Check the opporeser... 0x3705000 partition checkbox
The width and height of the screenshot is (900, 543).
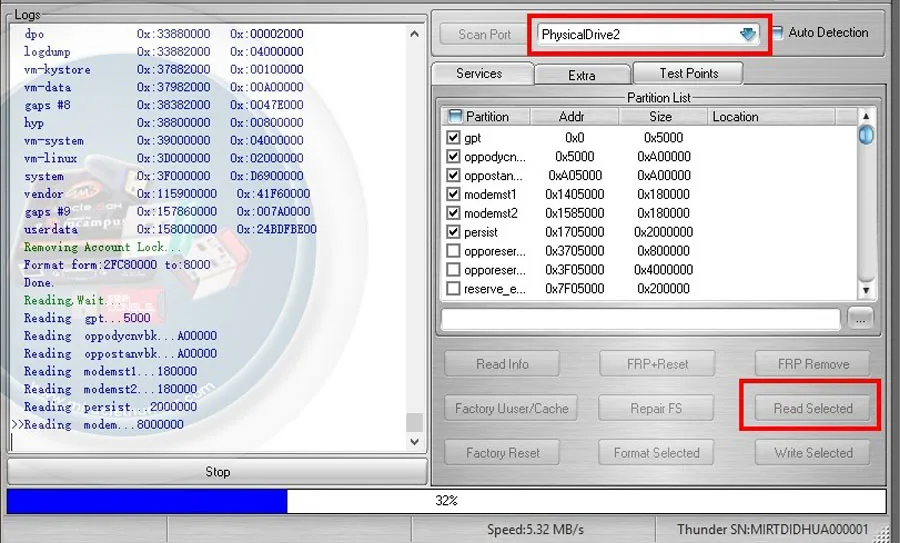[x=453, y=251]
